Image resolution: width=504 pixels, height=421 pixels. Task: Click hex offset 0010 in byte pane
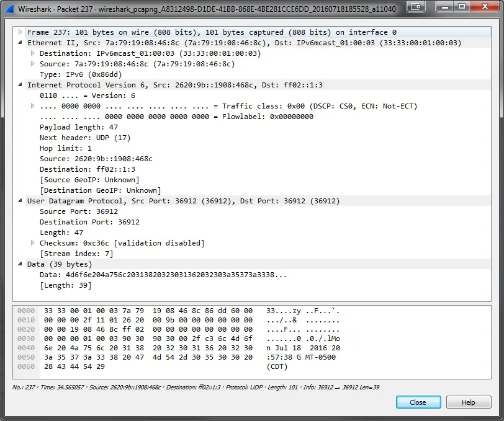[x=26, y=320]
